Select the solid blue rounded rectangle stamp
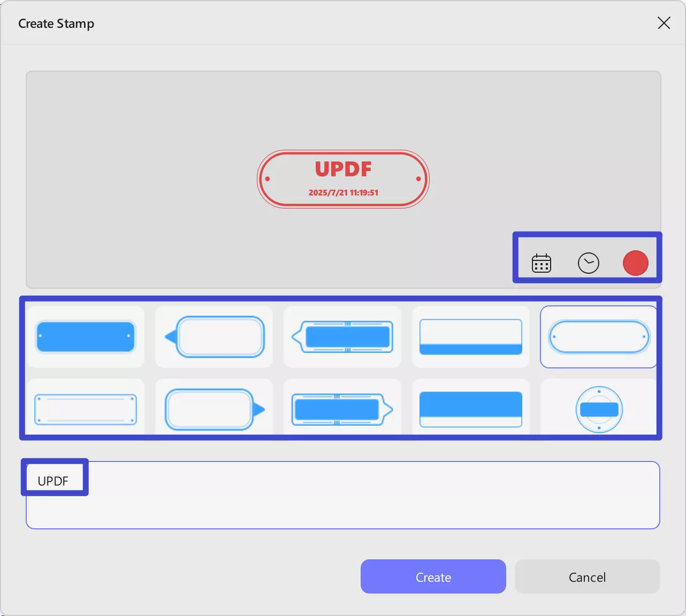This screenshot has height=616, width=686. coord(86,337)
